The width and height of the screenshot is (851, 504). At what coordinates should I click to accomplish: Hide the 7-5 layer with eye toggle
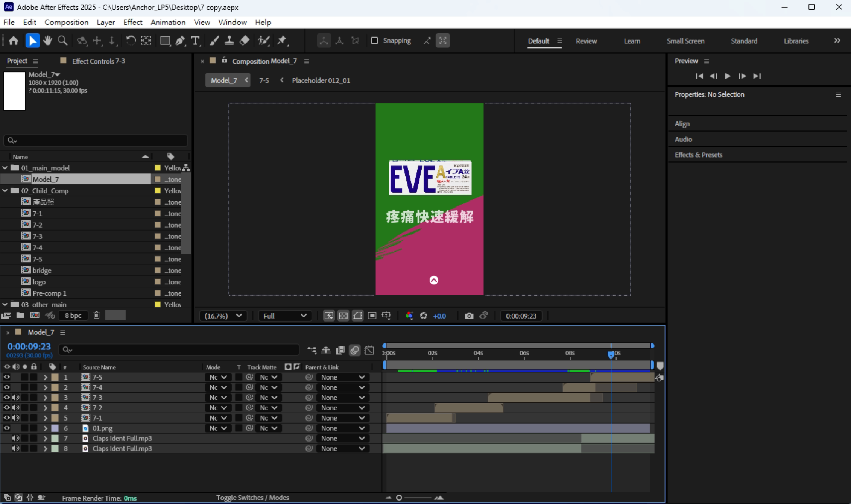pyautogui.click(x=7, y=377)
